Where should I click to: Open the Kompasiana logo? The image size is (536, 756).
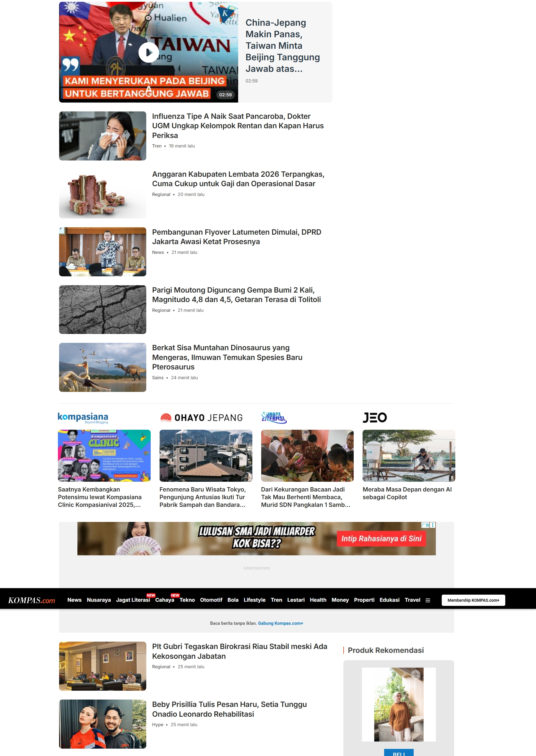coord(83,418)
